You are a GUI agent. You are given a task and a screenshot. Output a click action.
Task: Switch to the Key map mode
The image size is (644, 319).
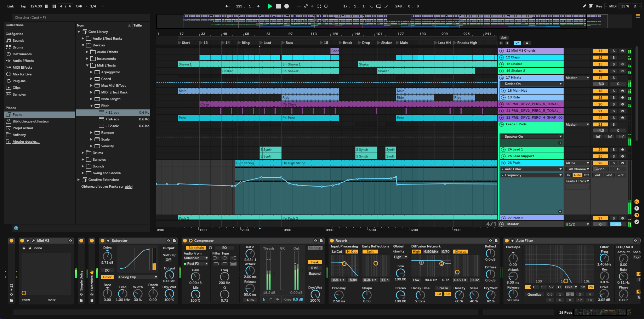click(599, 6)
